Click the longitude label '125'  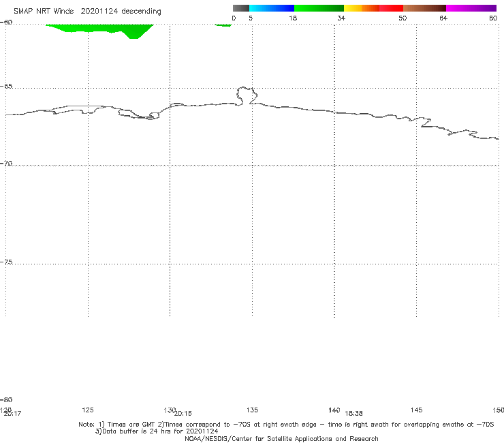(88, 410)
